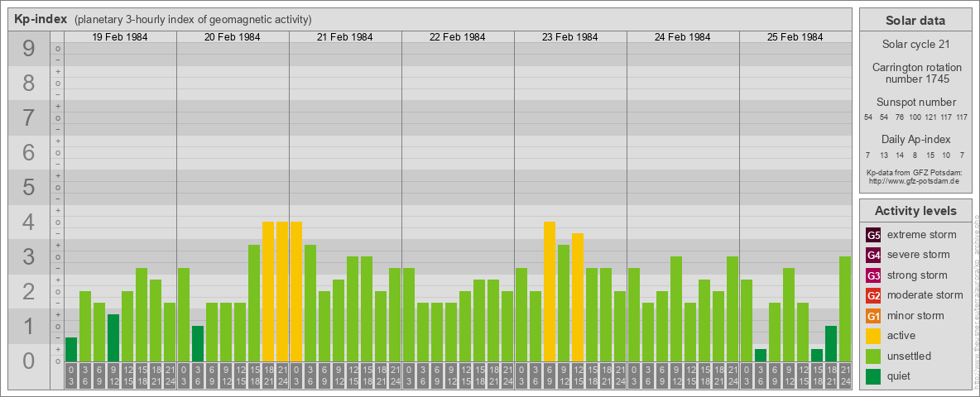
Task: Click the yellow 18-21 bar on 20 Feb
Action: point(268,291)
